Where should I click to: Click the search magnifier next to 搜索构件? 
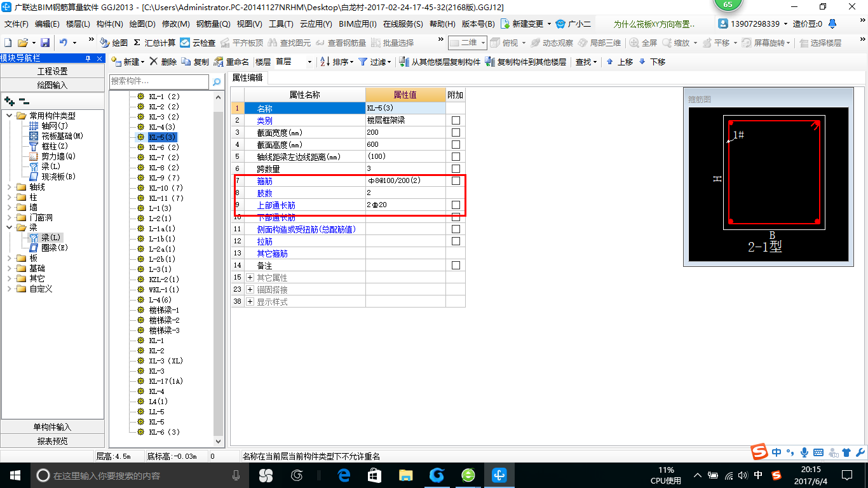(x=217, y=81)
